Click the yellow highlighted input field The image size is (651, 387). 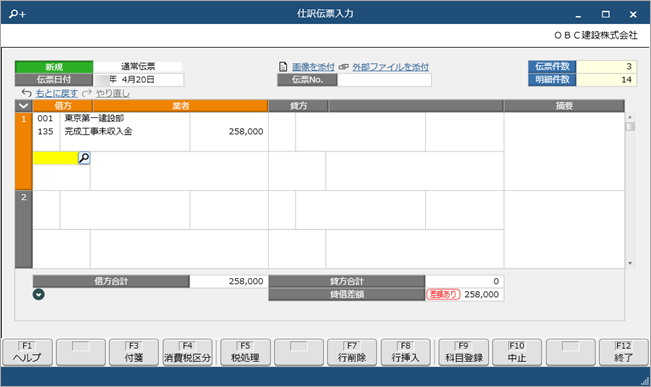[x=56, y=158]
